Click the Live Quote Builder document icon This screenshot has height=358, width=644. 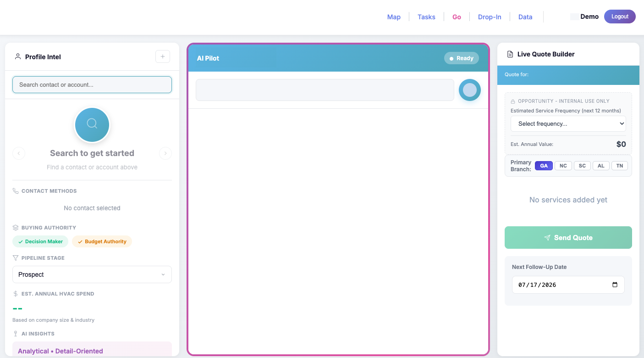[510, 54]
